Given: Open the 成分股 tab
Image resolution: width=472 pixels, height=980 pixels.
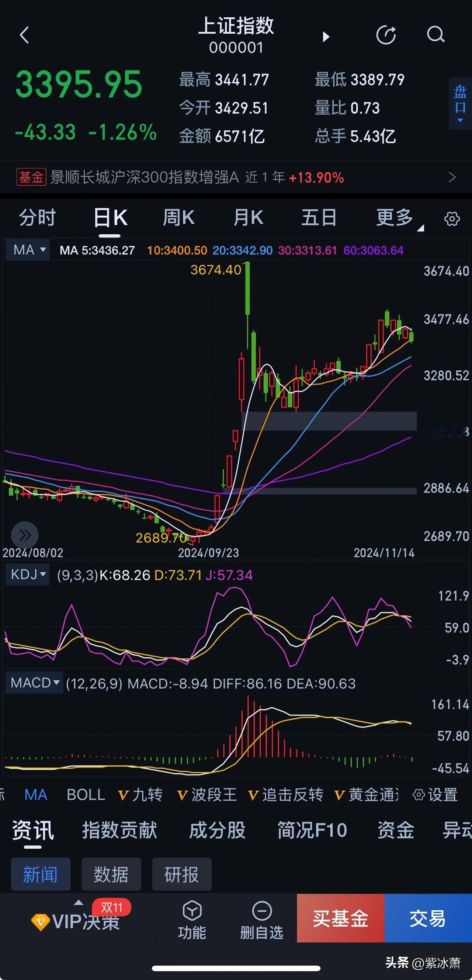Looking at the screenshot, I should tap(217, 830).
